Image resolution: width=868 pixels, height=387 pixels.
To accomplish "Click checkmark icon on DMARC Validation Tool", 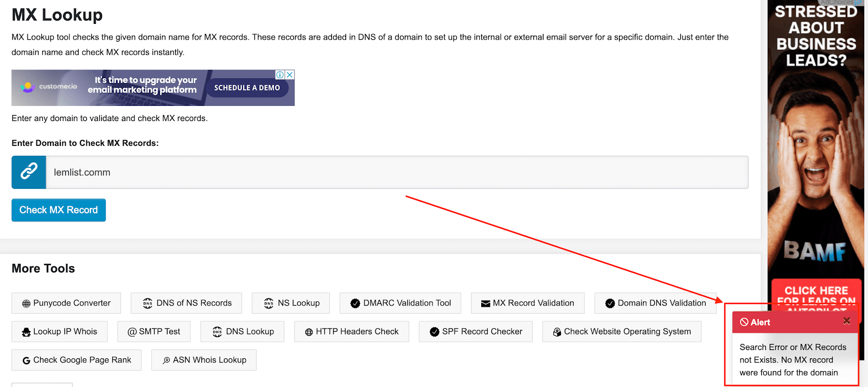I will click(x=355, y=303).
